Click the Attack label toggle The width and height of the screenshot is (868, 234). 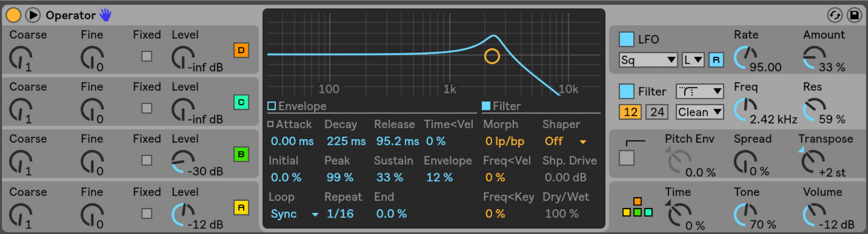(x=290, y=124)
